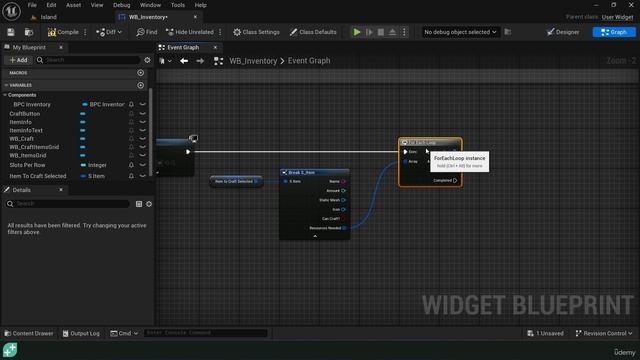Collapse the Components category

5,95
